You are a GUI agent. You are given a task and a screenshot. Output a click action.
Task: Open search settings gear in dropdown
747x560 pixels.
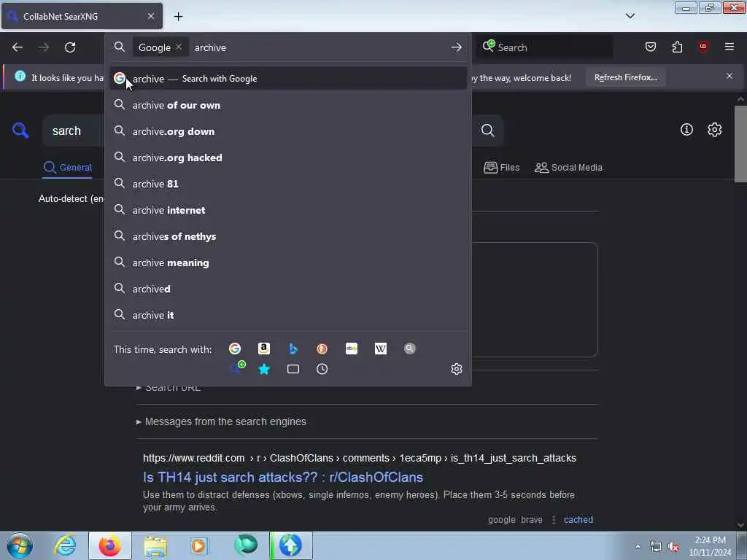point(457,369)
